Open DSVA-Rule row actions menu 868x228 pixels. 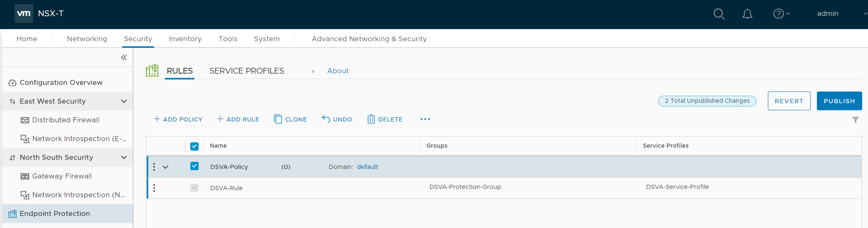(x=154, y=188)
